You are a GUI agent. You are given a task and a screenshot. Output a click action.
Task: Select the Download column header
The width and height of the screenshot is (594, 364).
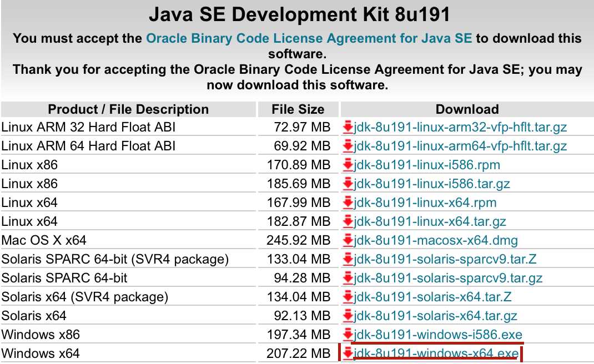click(467, 109)
